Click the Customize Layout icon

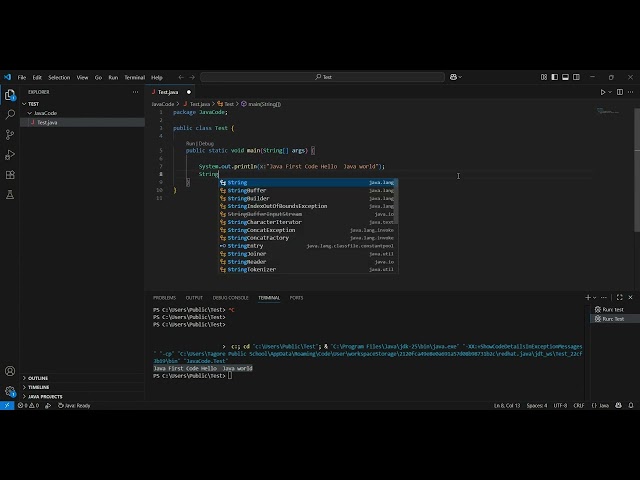pos(544,77)
